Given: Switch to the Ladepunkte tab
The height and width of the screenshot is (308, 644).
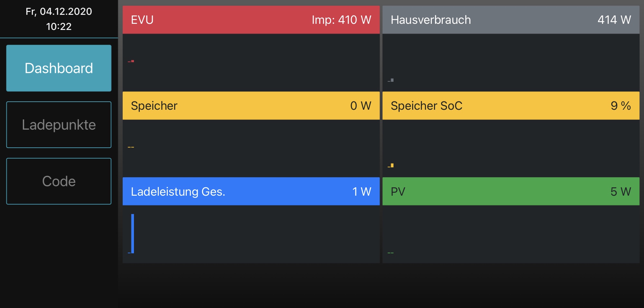Looking at the screenshot, I should (59, 125).
